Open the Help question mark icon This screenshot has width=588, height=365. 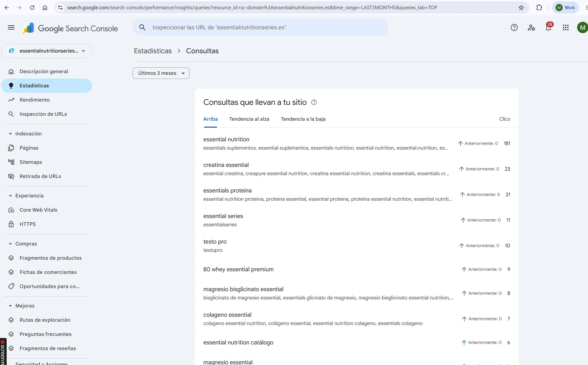(x=514, y=27)
